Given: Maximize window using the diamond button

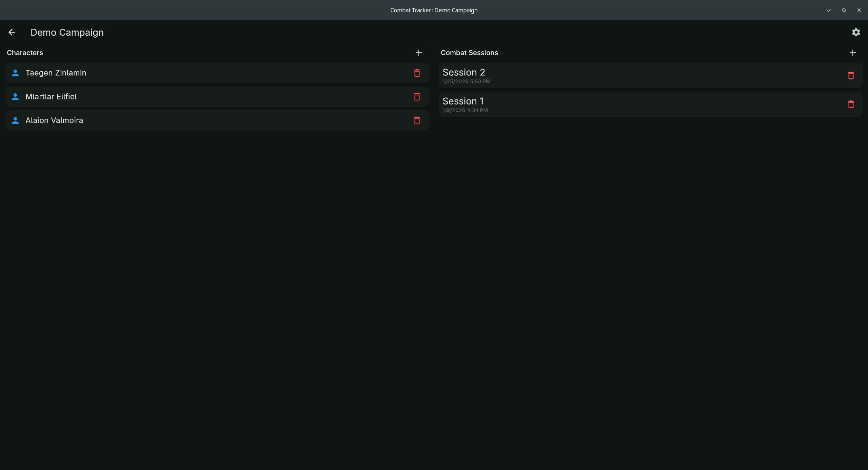Looking at the screenshot, I should (844, 10).
